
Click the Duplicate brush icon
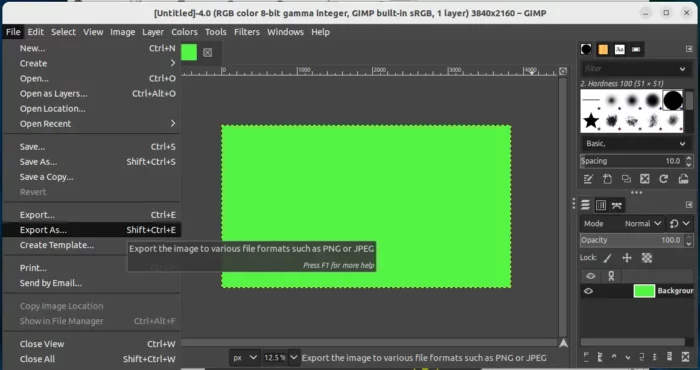coord(626,179)
